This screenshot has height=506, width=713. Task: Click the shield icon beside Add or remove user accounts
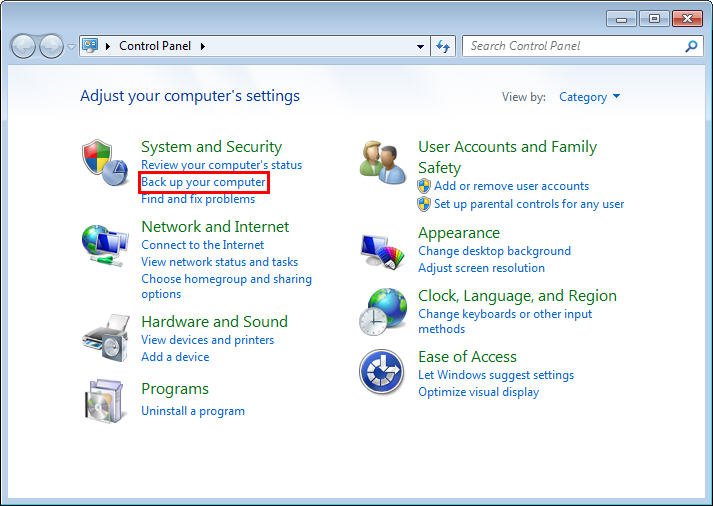pyautogui.click(x=424, y=186)
